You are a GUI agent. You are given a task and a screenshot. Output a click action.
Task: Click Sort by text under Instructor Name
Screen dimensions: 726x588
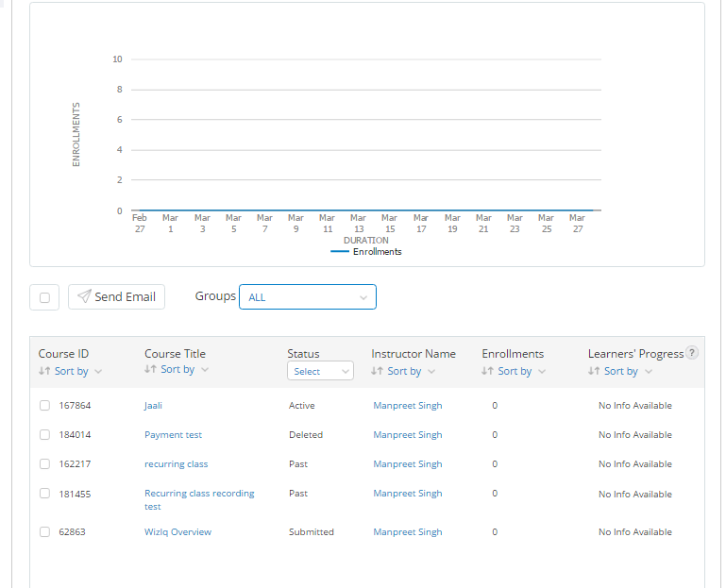[x=404, y=371]
